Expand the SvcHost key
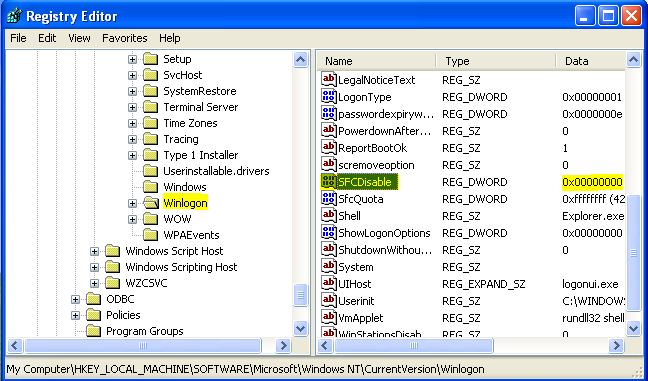The height and width of the screenshot is (381, 648). click(132, 76)
